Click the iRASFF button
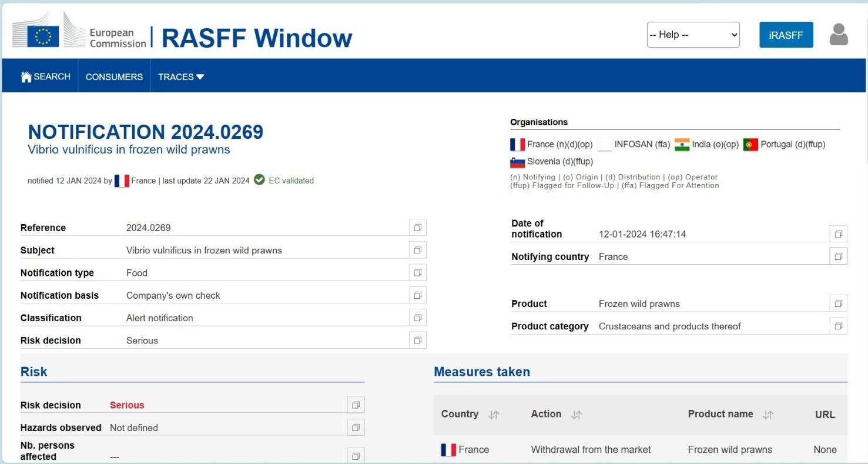The image size is (868, 464). coord(786,35)
